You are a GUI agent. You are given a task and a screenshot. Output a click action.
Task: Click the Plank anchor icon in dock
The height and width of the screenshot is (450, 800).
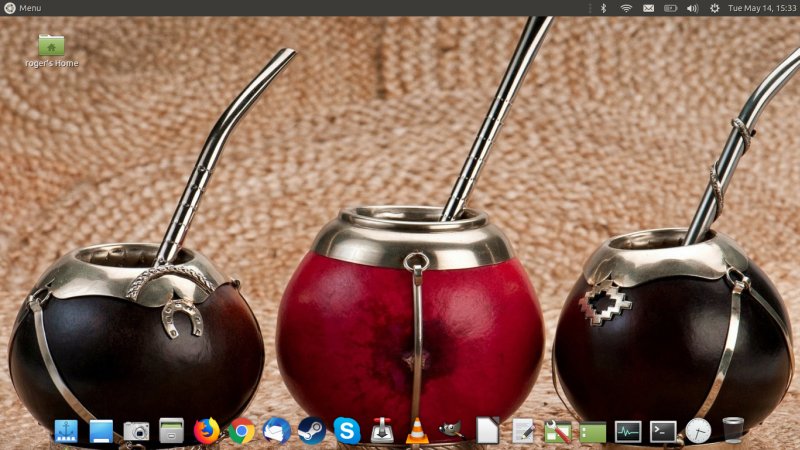pyautogui.click(x=67, y=431)
